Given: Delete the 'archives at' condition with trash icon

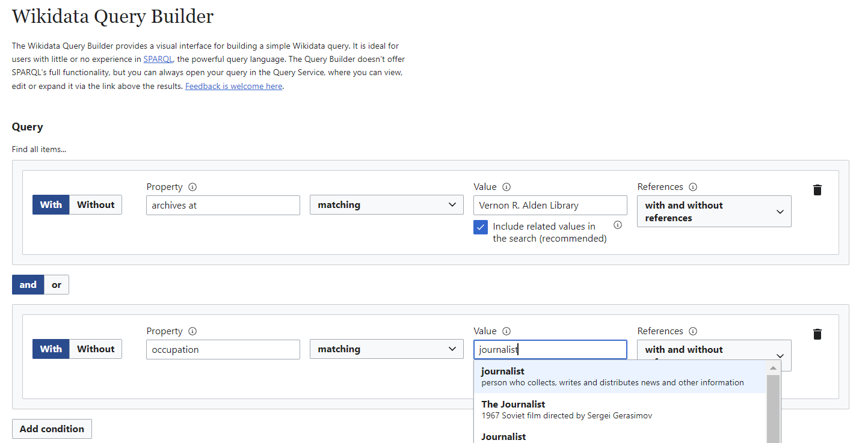Looking at the screenshot, I should (817, 190).
